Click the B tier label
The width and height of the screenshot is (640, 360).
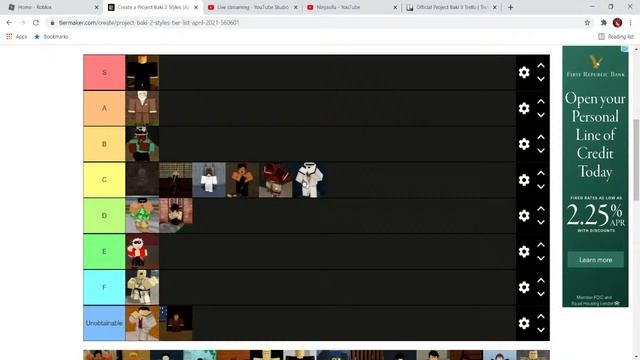104,144
